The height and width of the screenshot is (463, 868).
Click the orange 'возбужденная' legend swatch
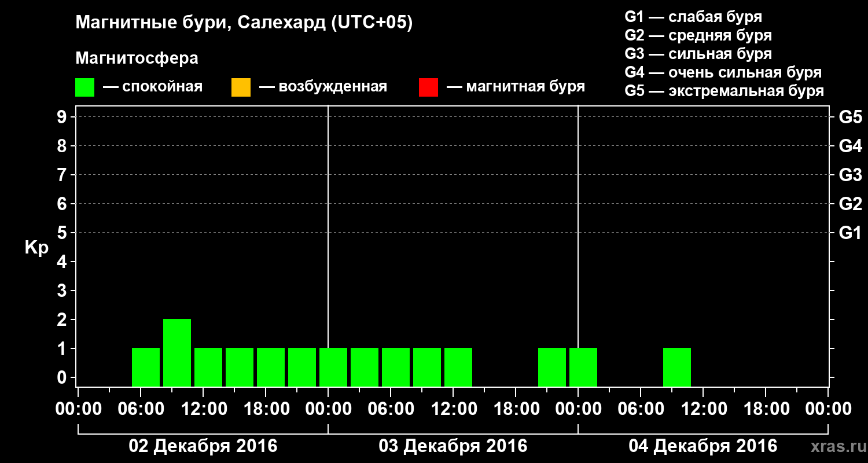coord(241,87)
